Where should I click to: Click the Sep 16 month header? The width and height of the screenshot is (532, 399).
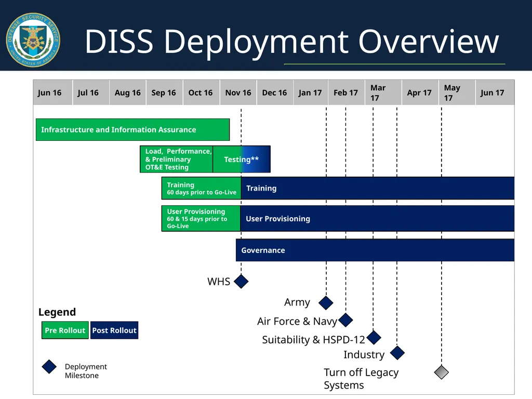pyautogui.click(x=165, y=92)
